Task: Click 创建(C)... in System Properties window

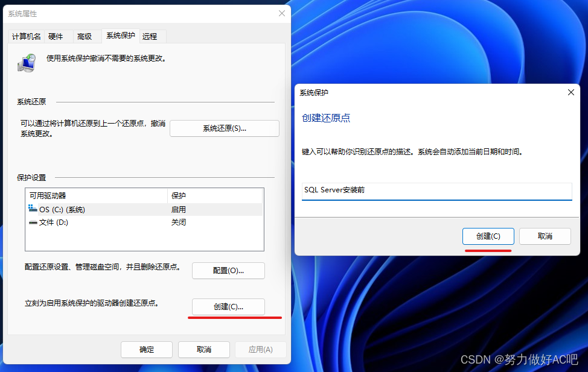Action: point(228,307)
